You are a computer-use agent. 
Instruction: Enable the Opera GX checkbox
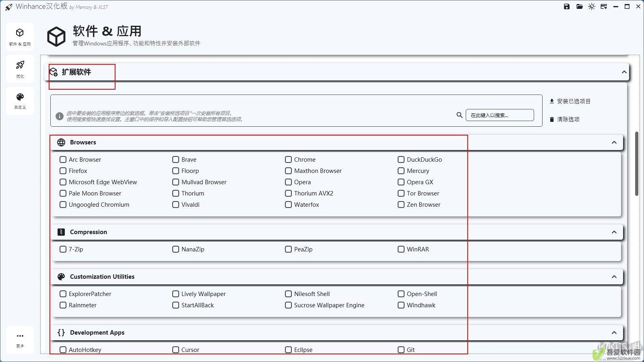pos(401,182)
